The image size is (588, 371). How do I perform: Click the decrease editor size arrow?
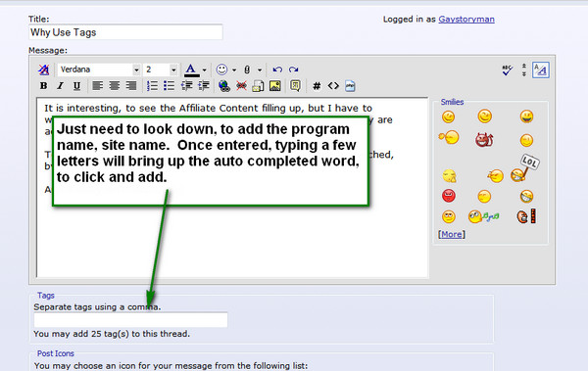tap(524, 66)
